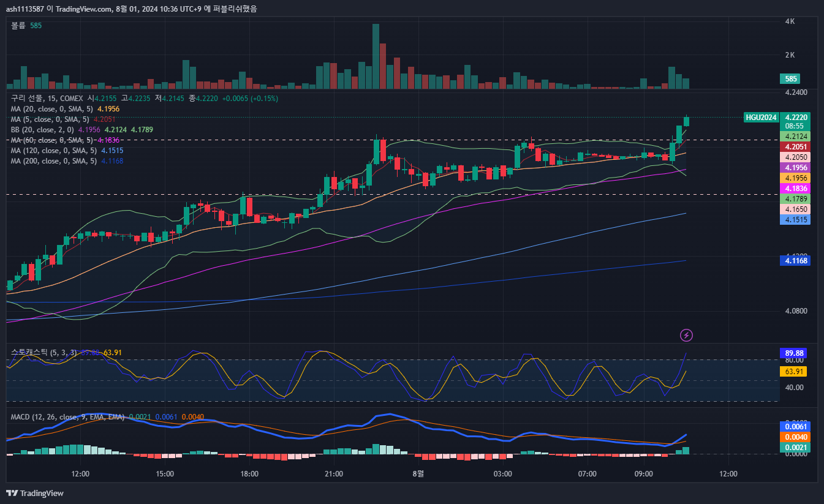The width and height of the screenshot is (824, 504).
Task: Click the HGU2024 symbol tag
Action: pos(761,117)
